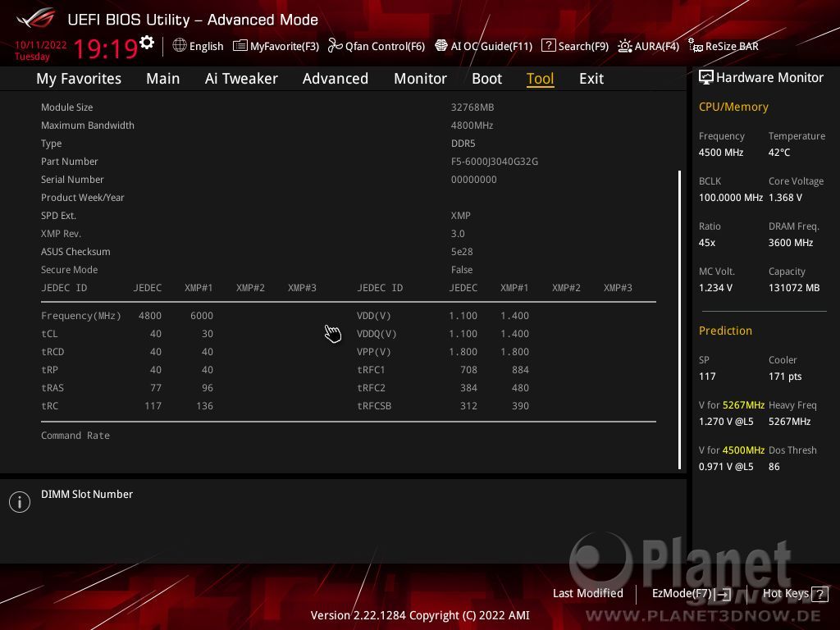
Task: Click the Hardware Monitor screen icon
Action: pos(706,78)
